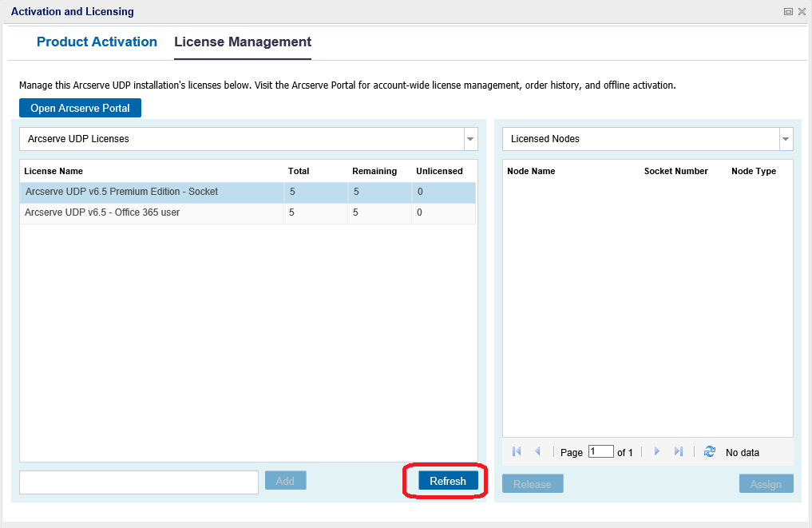The image size is (812, 528).
Task: Switch to Product Activation tab
Action: [x=97, y=42]
